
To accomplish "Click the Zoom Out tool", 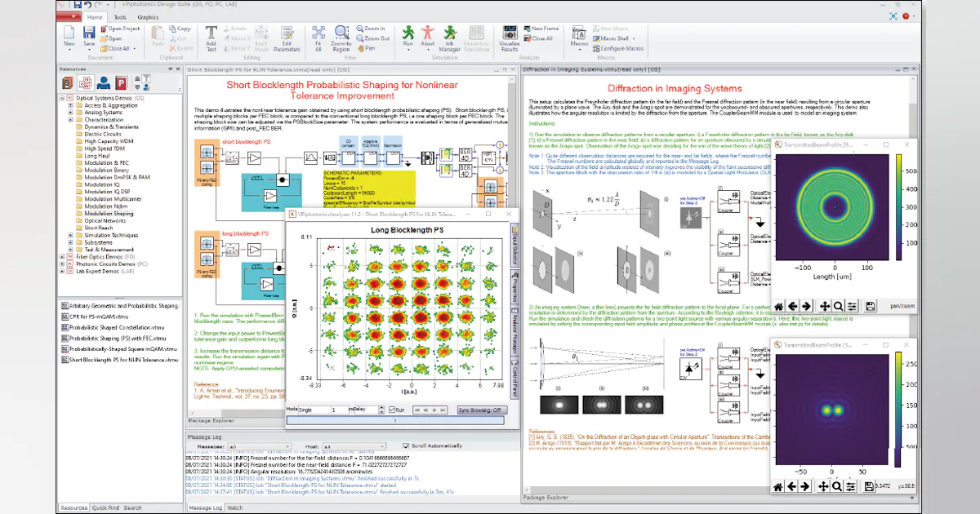I will pos(372,38).
